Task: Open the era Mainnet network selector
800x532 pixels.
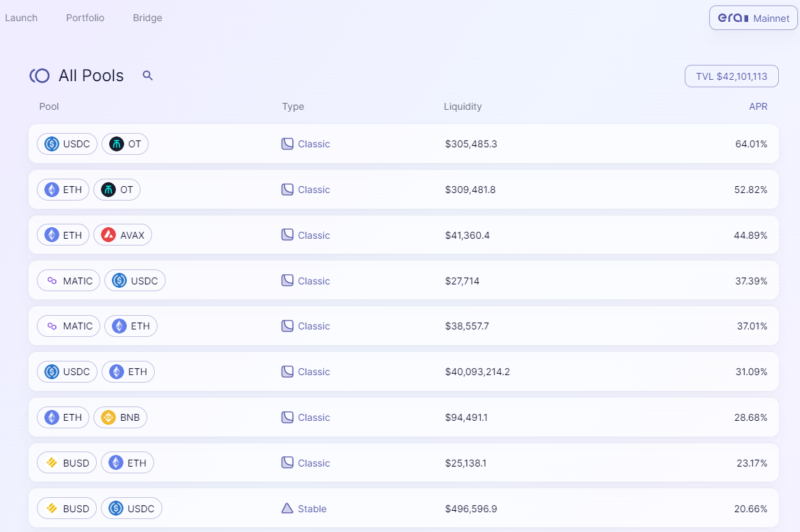Action: point(753,18)
